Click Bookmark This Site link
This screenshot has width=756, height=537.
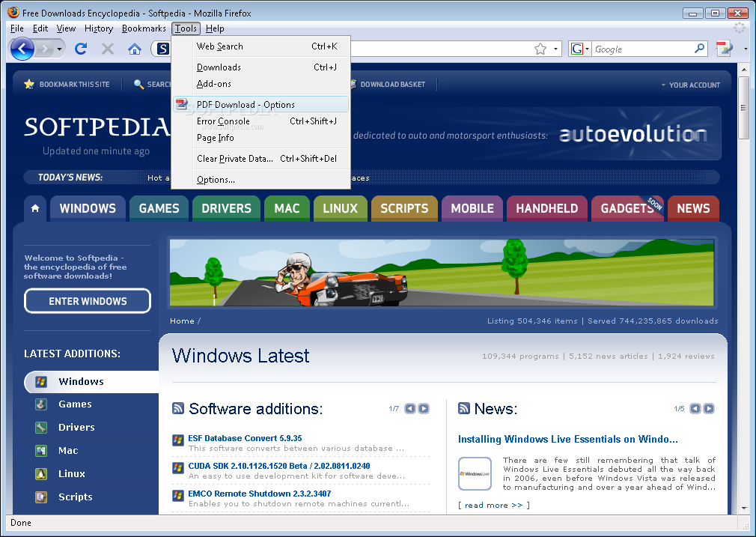click(67, 85)
